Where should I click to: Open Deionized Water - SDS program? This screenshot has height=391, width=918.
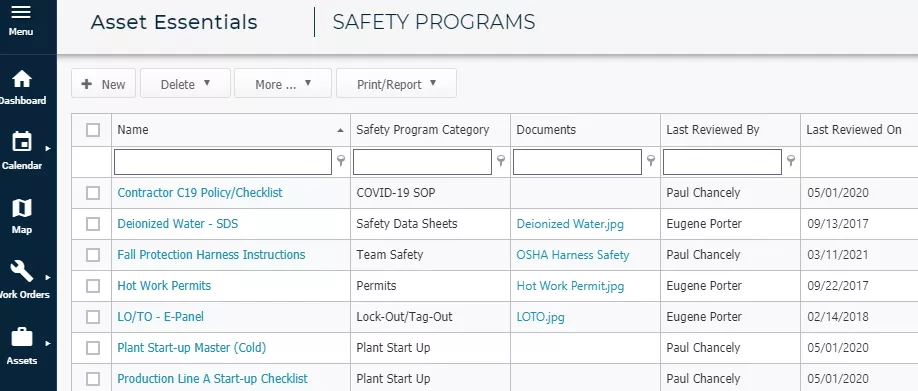tap(177, 224)
